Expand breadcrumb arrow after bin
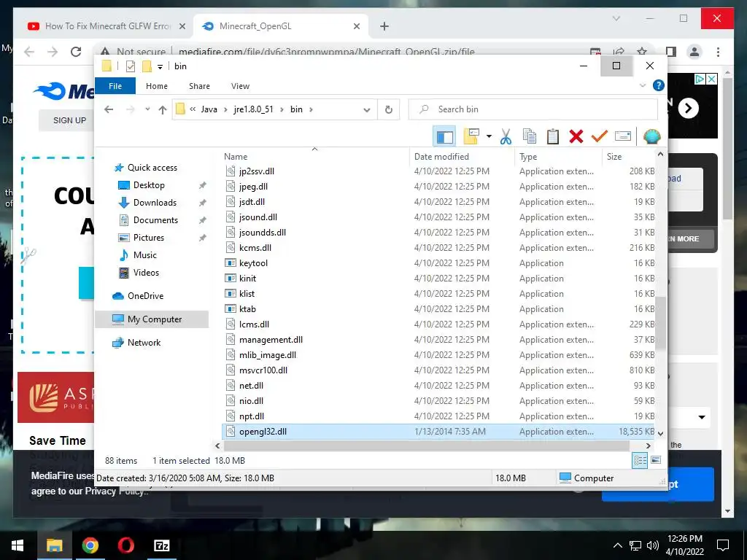This screenshot has width=747, height=560. (311, 109)
